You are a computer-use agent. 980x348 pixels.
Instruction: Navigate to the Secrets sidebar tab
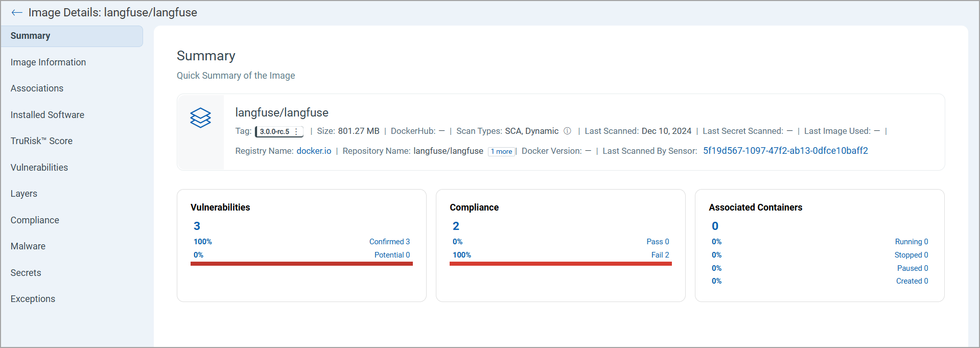[26, 273]
